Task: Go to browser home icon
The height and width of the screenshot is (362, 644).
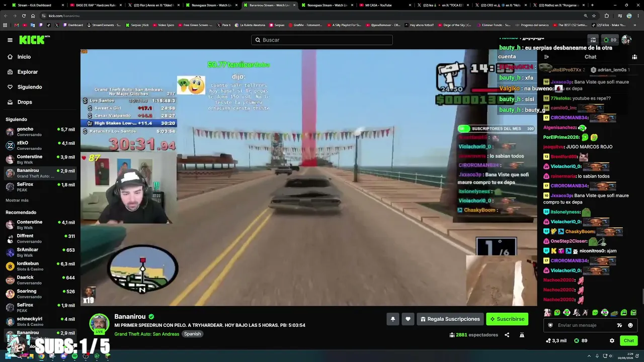Action: point(33,16)
